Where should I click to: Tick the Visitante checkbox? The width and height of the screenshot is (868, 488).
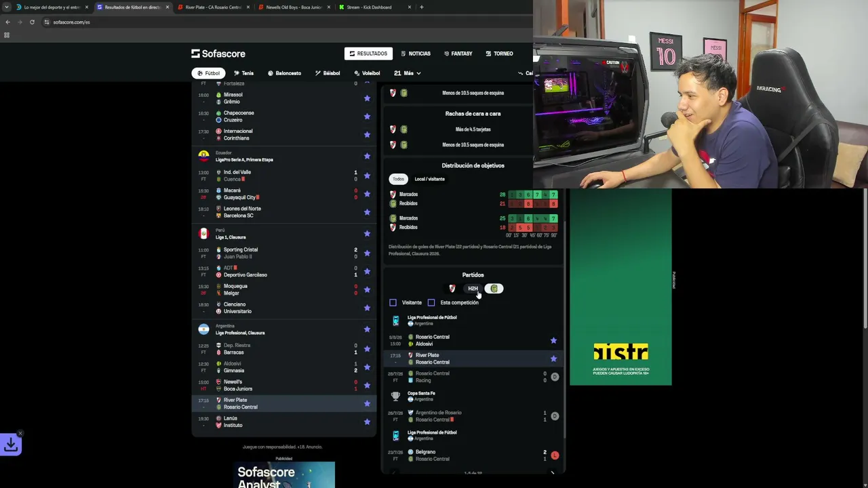pyautogui.click(x=393, y=302)
